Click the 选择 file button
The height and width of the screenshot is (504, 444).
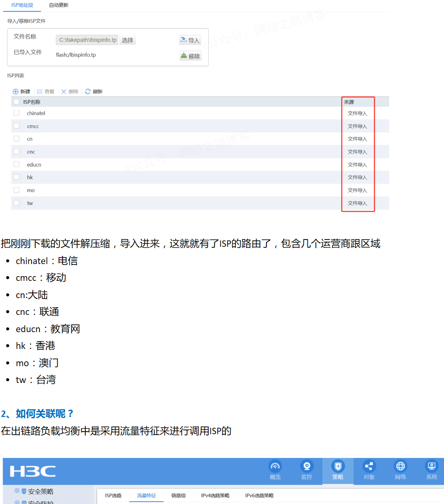tap(128, 40)
